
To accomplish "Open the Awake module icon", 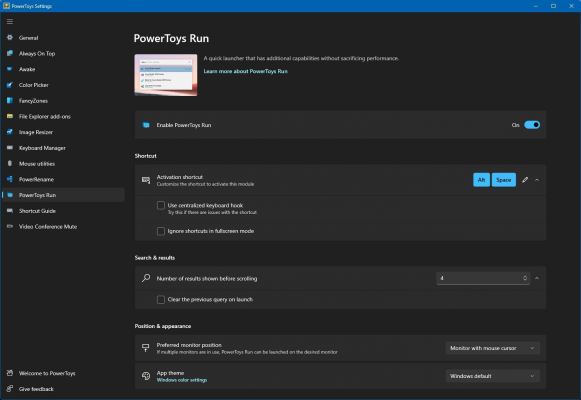I will (x=10, y=69).
